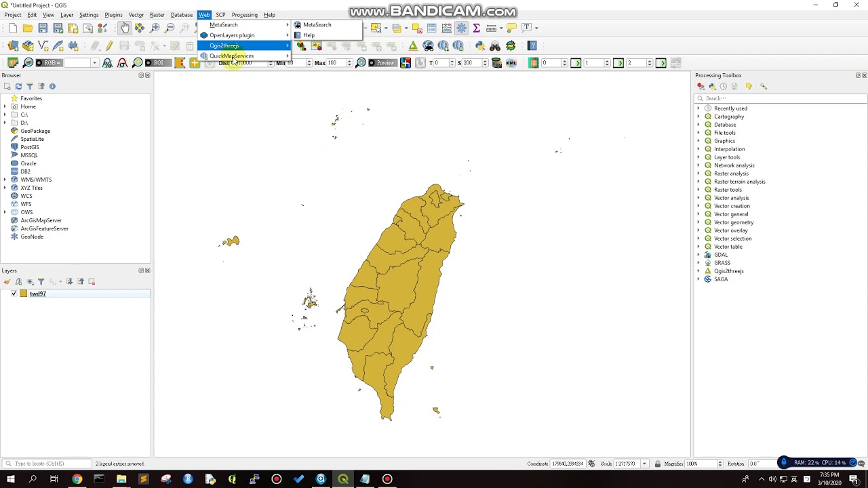Select ArcGisMapServer in Browser tree
This screenshot has width=868, height=488.
coord(41,220)
